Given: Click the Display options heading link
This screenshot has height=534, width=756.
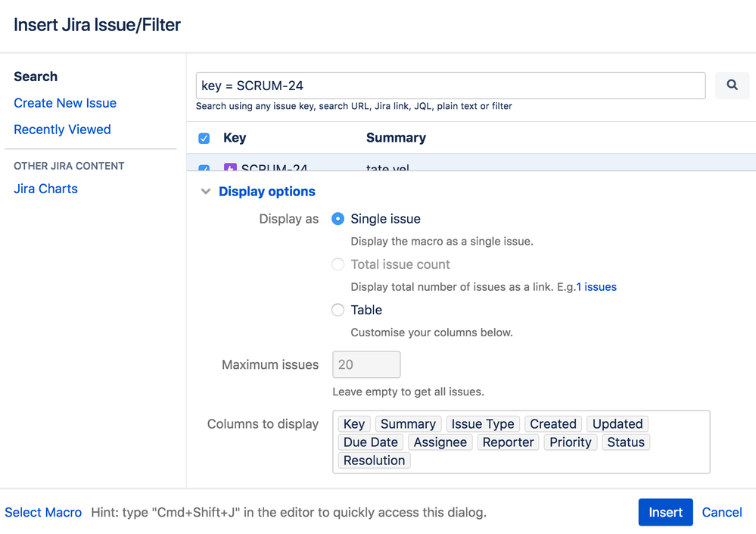Looking at the screenshot, I should 267,192.
